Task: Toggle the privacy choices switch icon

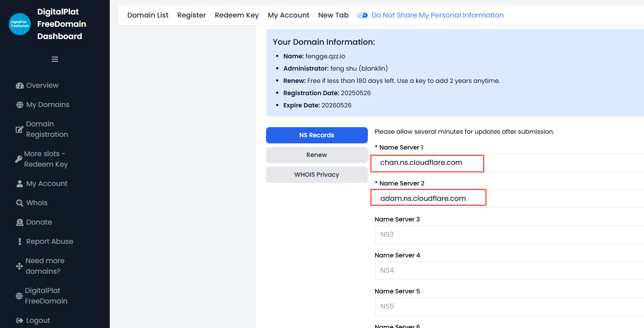Action: (363, 15)
